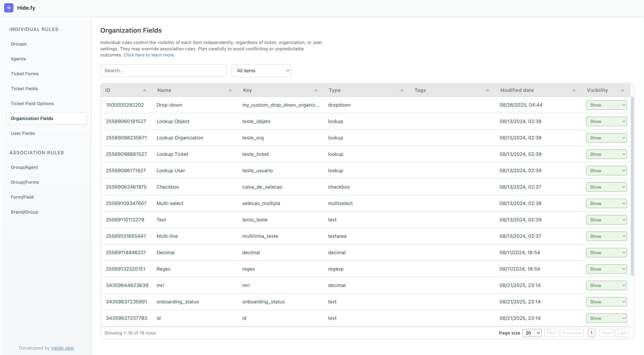
Task: Sort by Type column arrow
Action: (402, 90)
